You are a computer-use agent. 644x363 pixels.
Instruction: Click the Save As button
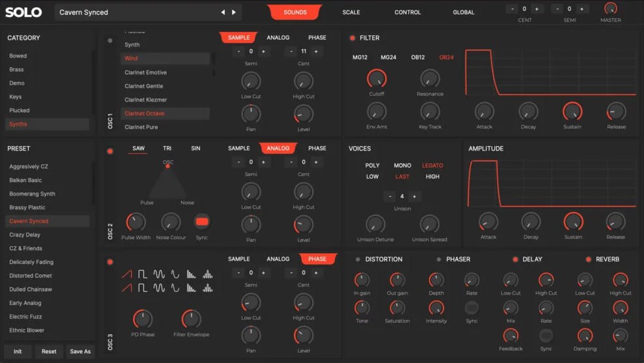80,351
